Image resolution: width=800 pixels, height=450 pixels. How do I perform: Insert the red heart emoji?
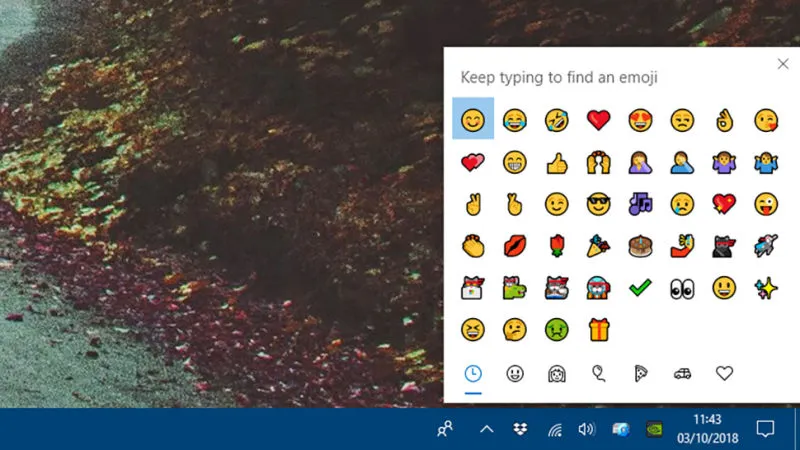598,120
